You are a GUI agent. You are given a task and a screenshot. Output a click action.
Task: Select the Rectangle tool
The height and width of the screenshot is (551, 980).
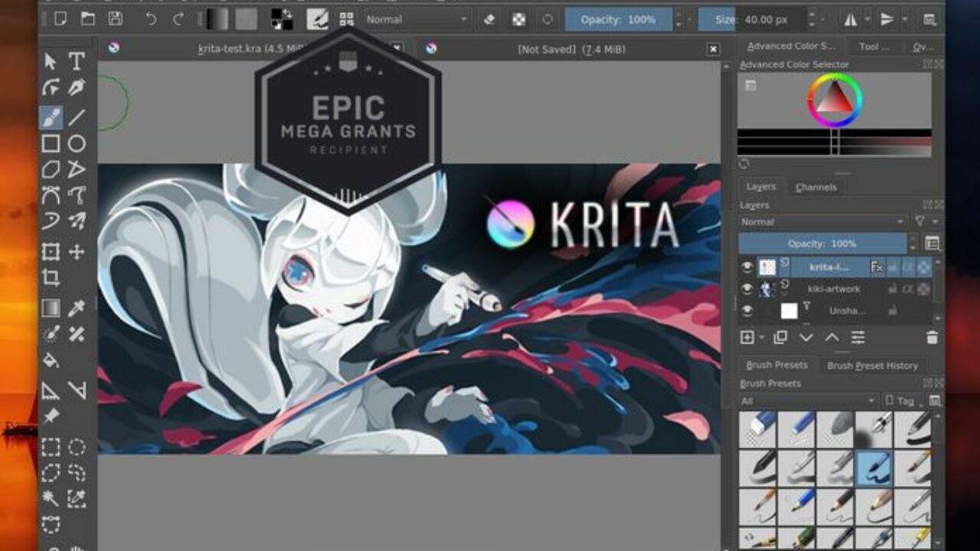click(51, 143)
